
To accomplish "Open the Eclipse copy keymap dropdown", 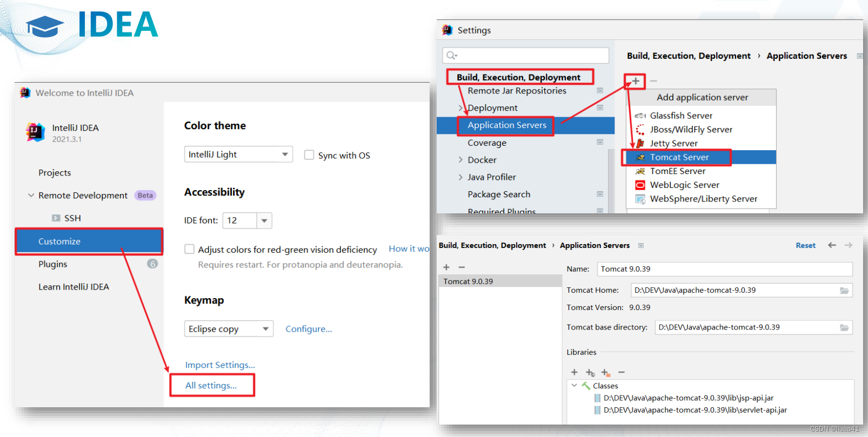I will 229,329.
